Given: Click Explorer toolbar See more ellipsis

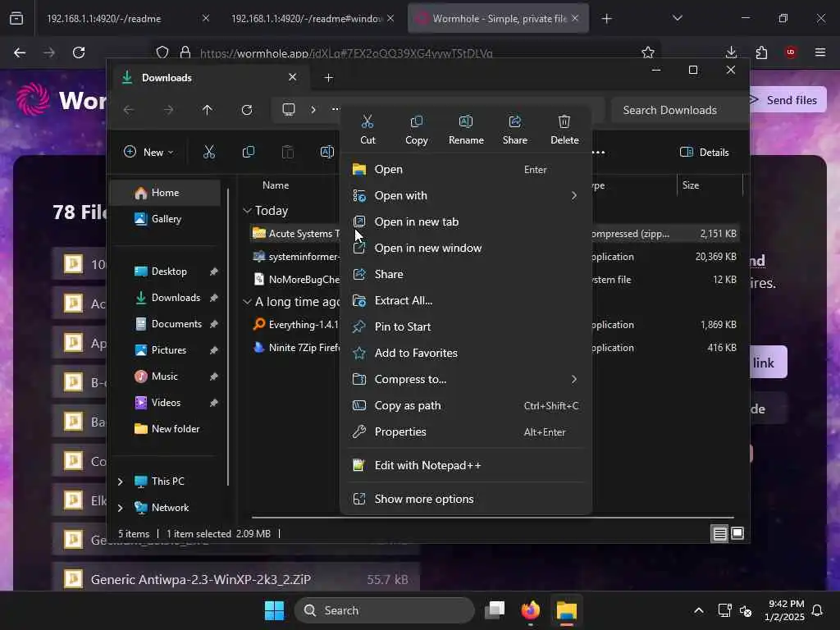Looking at the screenshot, I should pos(598,152).
